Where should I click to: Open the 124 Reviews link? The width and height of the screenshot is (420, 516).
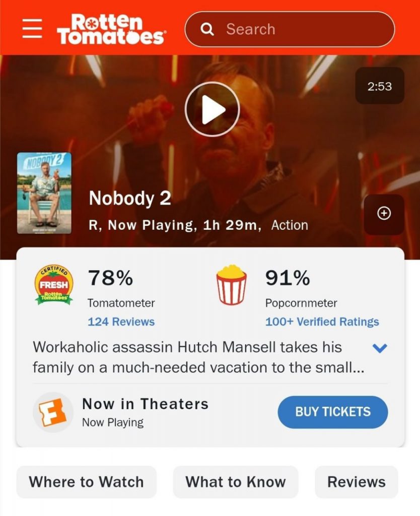pos(121,321)
